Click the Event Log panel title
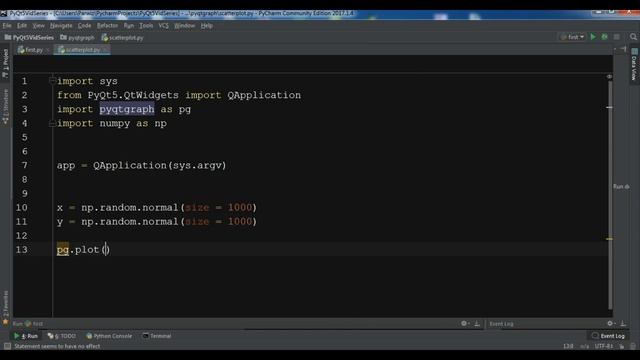Viewport: 640px width, 360px height. click(501, 324)
